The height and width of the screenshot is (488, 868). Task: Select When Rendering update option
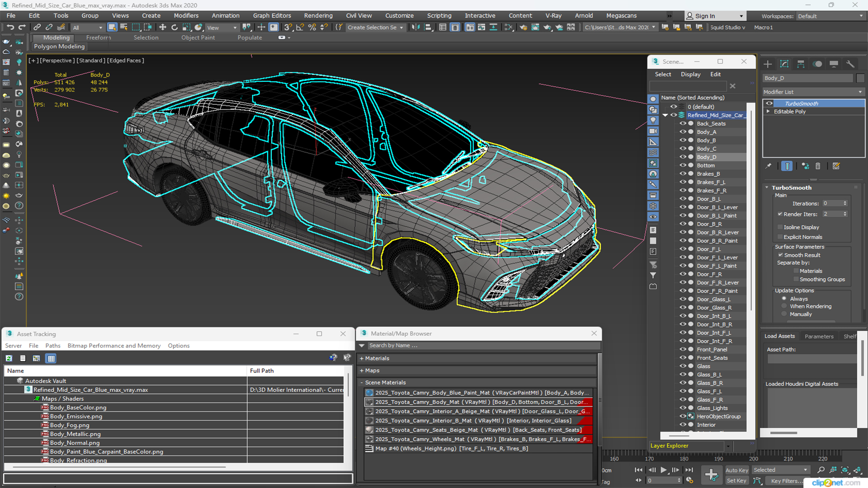click(x=784, y=306)
